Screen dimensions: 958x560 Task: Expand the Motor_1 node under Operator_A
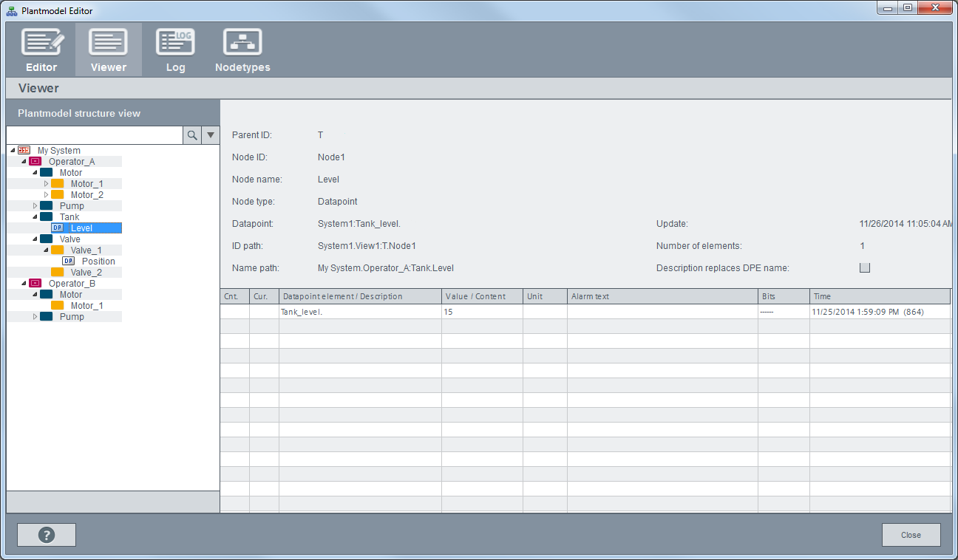[x=46, y=184]
